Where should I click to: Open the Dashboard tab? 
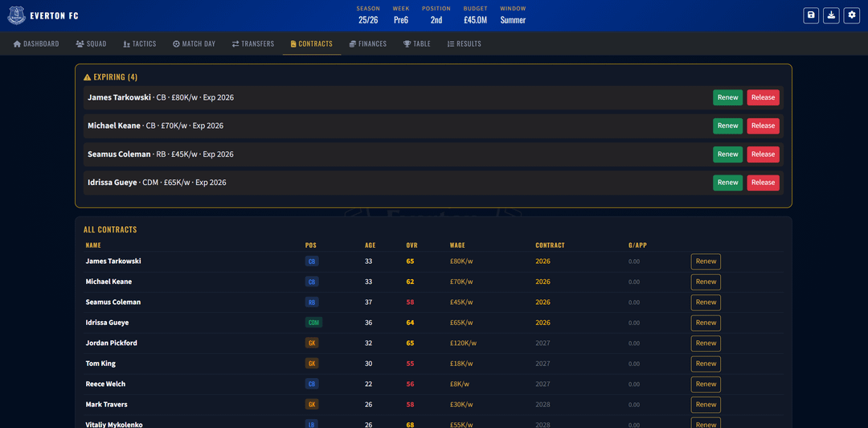click(36, 43)
